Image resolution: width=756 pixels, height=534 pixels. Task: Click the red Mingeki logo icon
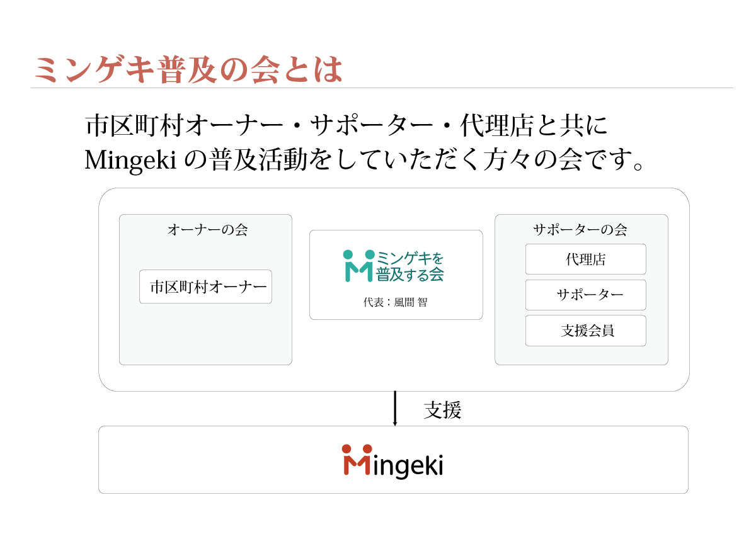click(x=357, y=461)
